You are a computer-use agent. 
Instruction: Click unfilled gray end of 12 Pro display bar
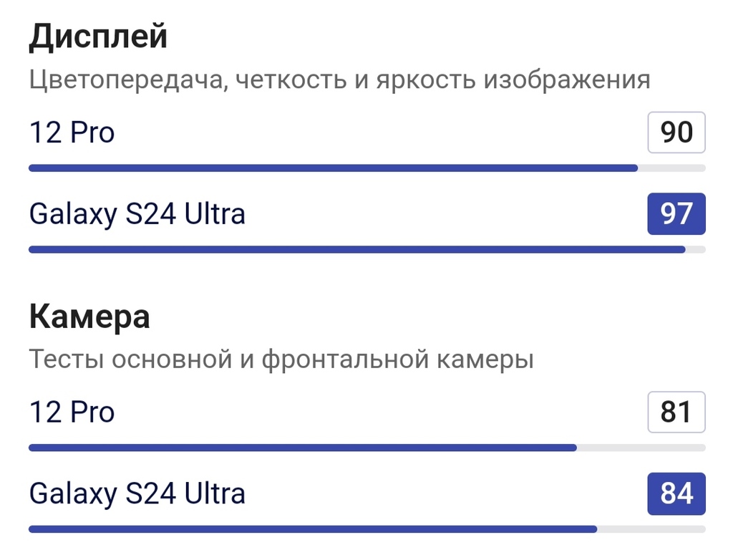[x=671, y=168]
